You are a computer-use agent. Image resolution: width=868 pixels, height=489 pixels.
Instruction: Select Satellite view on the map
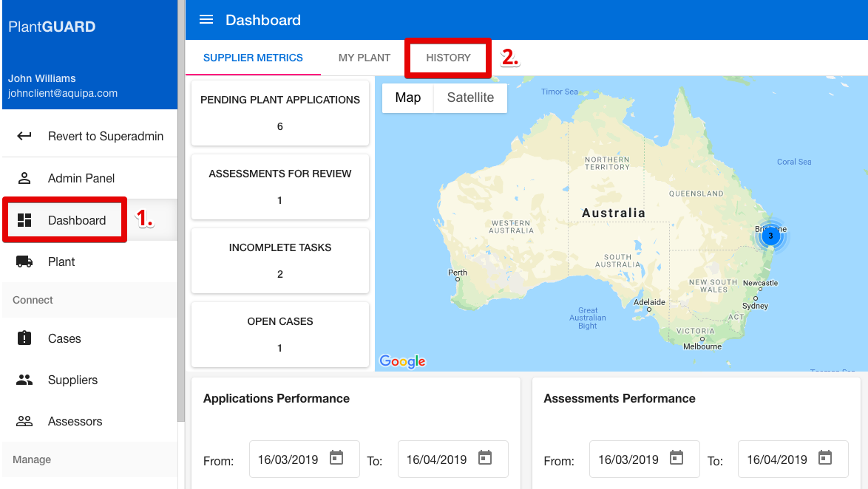(x=470, y=98)
